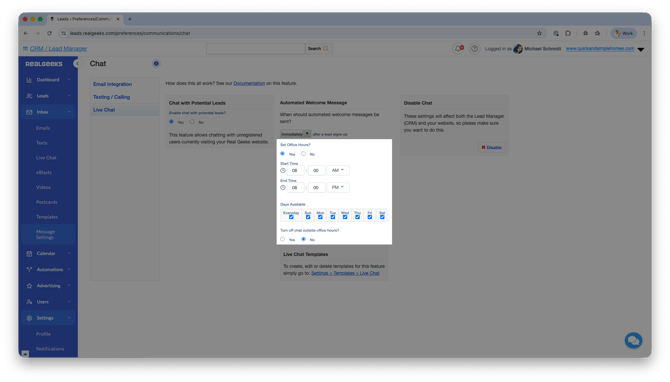Select No for Set Office Hours

click(x=303, y=154)
